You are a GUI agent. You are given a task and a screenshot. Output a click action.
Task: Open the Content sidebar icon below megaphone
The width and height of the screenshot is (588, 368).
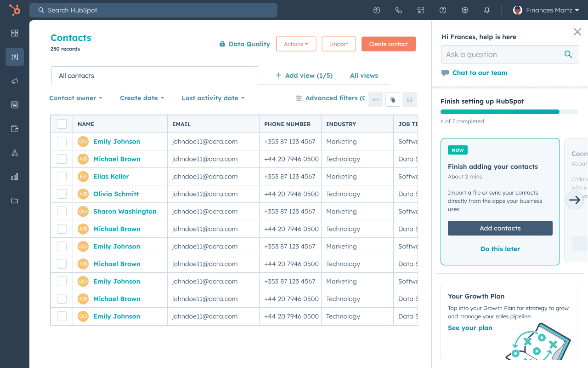(15, 105)
